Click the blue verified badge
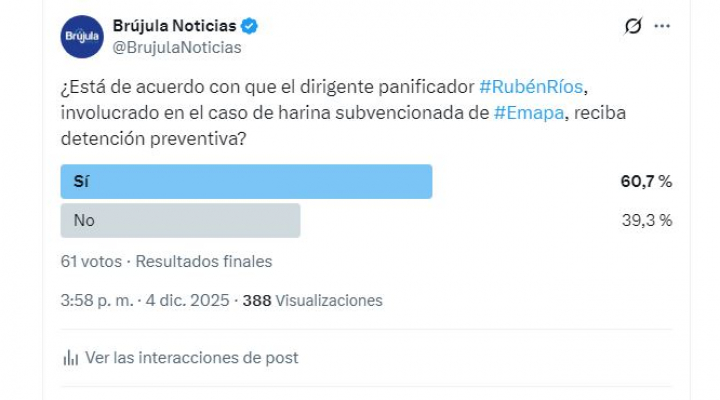Image resolution: width=720 pixels, height=400 pixels. click(x=252, y=27)
